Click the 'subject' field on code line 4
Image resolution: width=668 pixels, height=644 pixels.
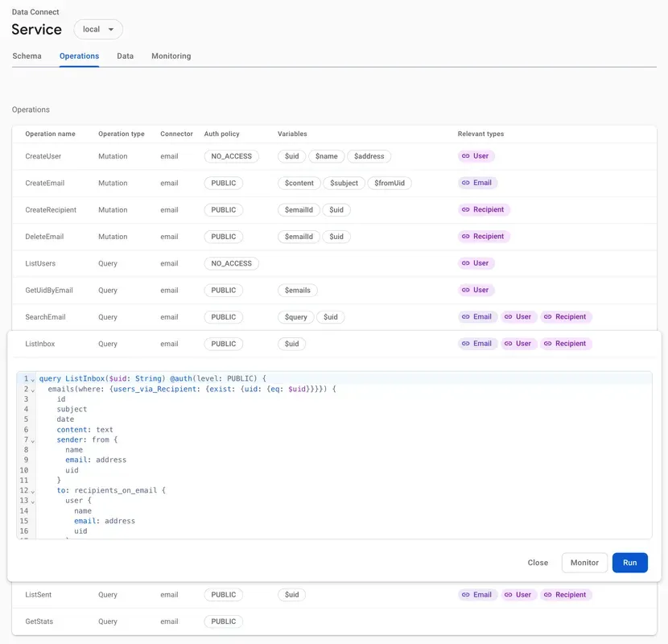coord(72,409)
